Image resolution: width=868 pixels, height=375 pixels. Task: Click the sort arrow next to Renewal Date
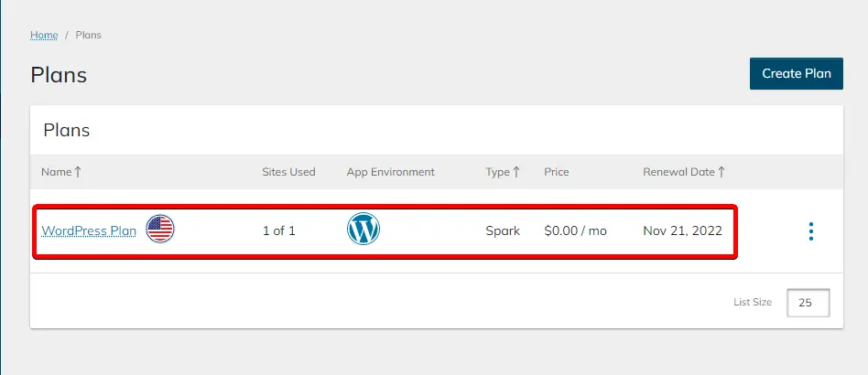point(722,172)
